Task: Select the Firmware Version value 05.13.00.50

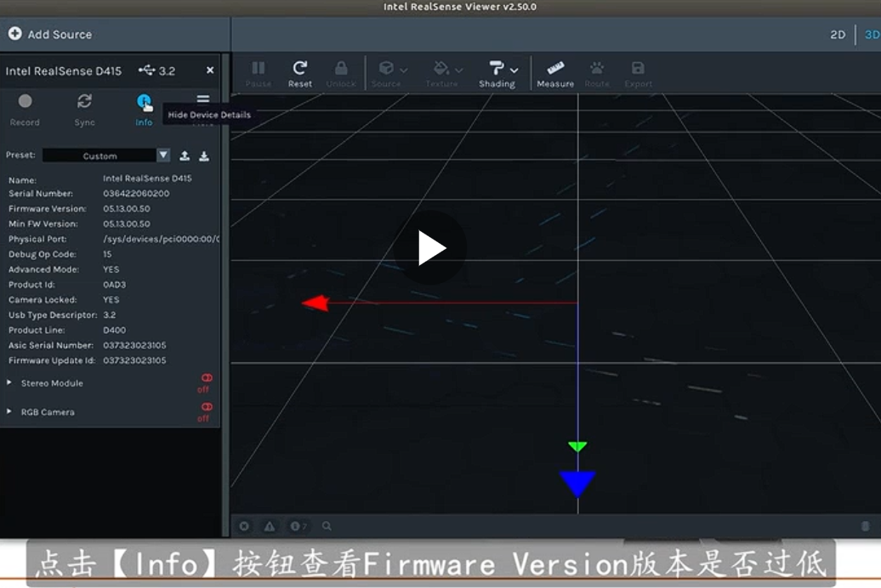Action: tap(127, 208)
